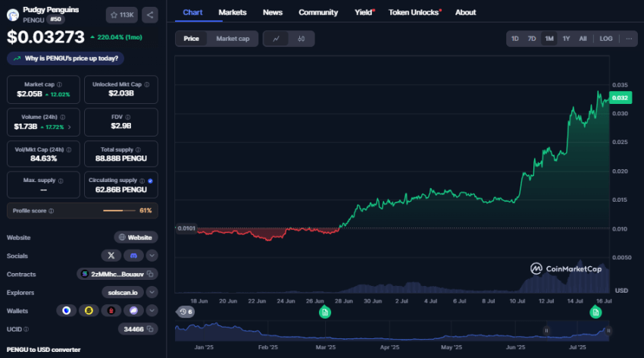The width and height of the screenshot is (644, 358).
Task: Click the green news marker near 16 Jul
Action: pyautogui.click(x=596, y=312)
